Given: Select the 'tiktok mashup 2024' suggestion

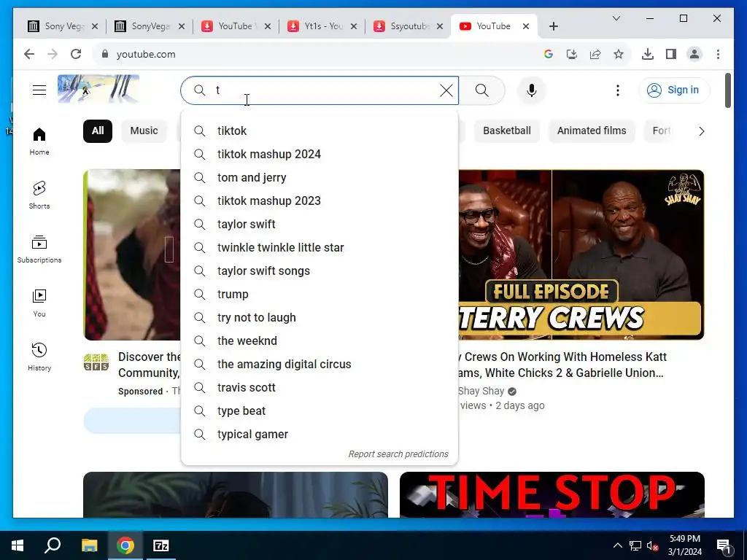Looking at the screenshot, I should [320, 154].
